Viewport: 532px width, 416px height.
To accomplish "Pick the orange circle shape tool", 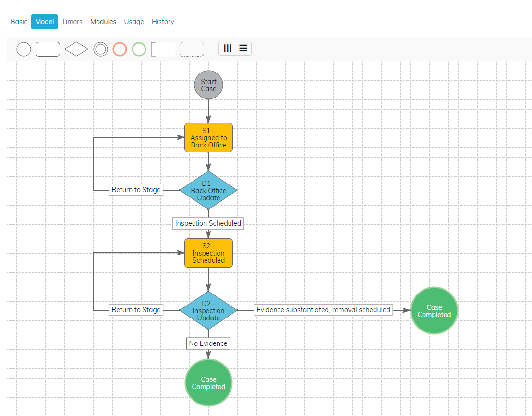I will pyautogui.click(x=120, y=49).
